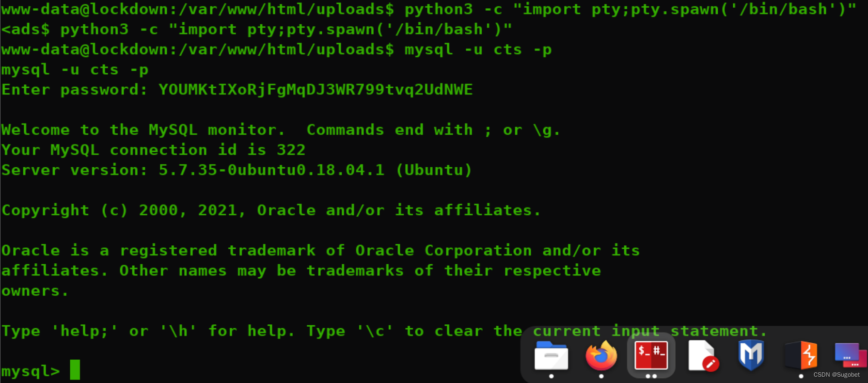Open the file manager dock icon

pos(551,356)
